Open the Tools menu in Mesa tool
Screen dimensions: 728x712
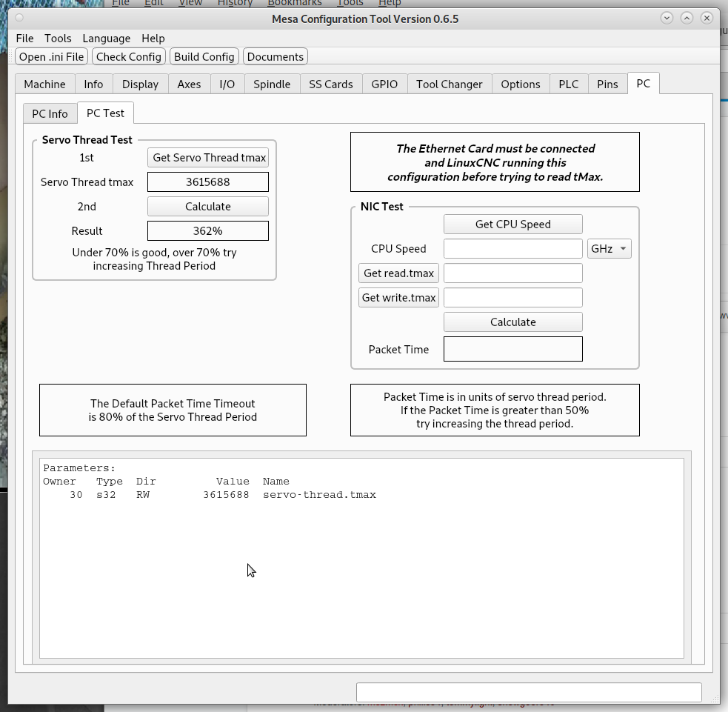(x=58, y=38)
